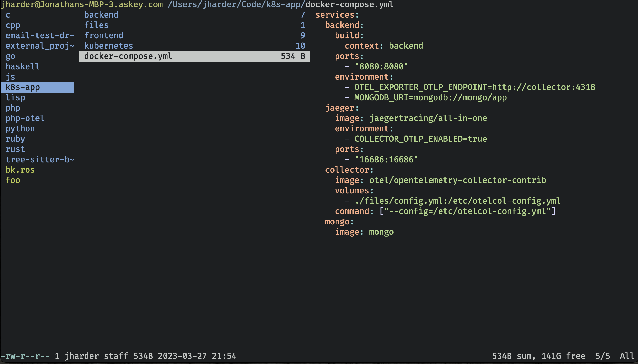Click the 'volumes:' key in preview

pos(354,191)
